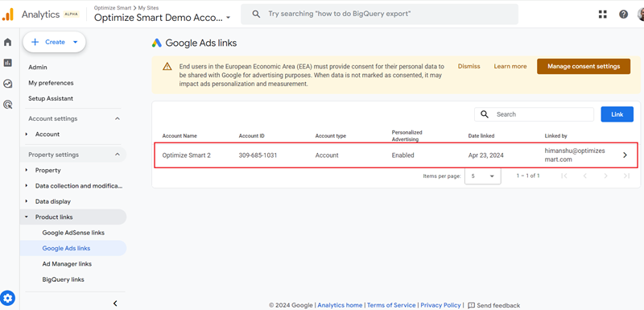The height and width of the screenshot is (310, 644).
Task: Click the My Sites breadcrumb
Action: 149,8
